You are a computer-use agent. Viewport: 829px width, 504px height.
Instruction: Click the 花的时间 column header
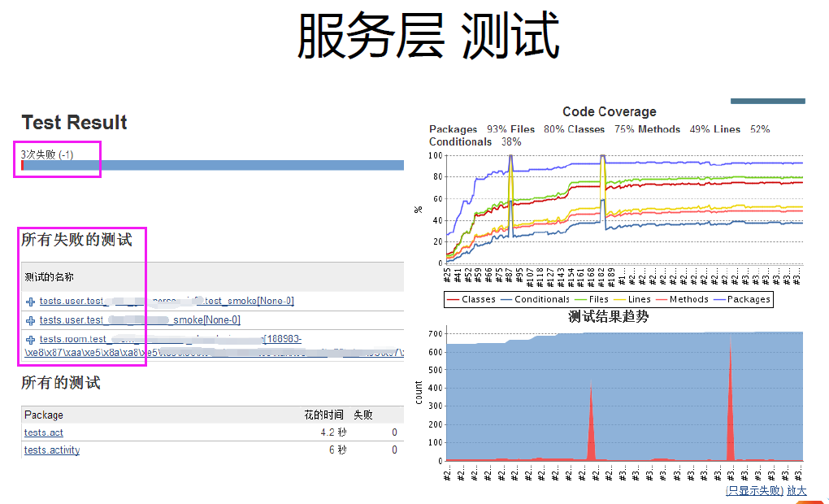tap(323, 415)
